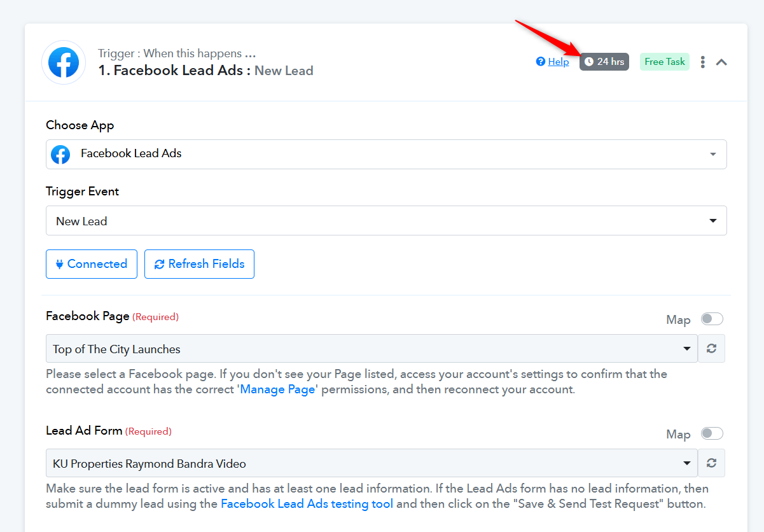
Task: Open the Facebook Lead Ads testing tool link
Action: 307,504
